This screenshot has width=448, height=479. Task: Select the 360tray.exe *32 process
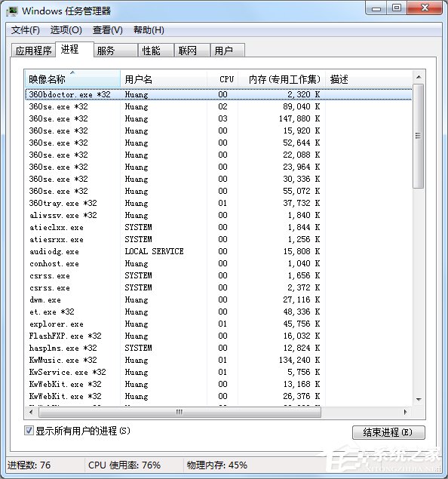click(219, 203)
